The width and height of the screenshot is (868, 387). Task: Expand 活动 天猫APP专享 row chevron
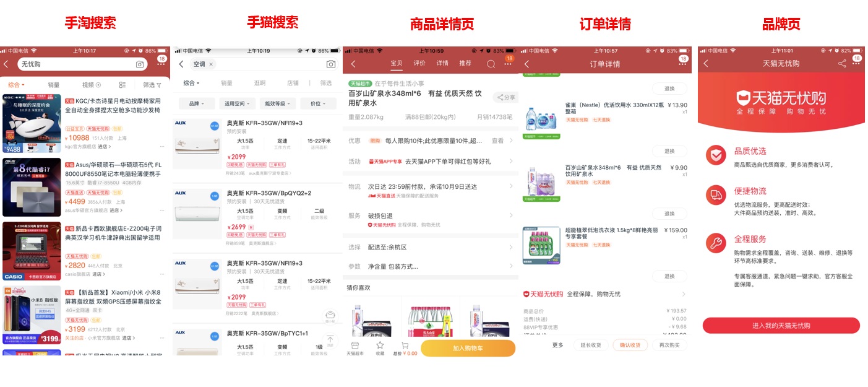(510, 162)
